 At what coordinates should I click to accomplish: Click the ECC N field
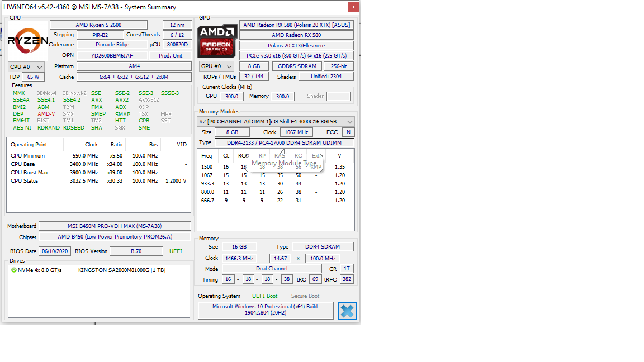348,132
